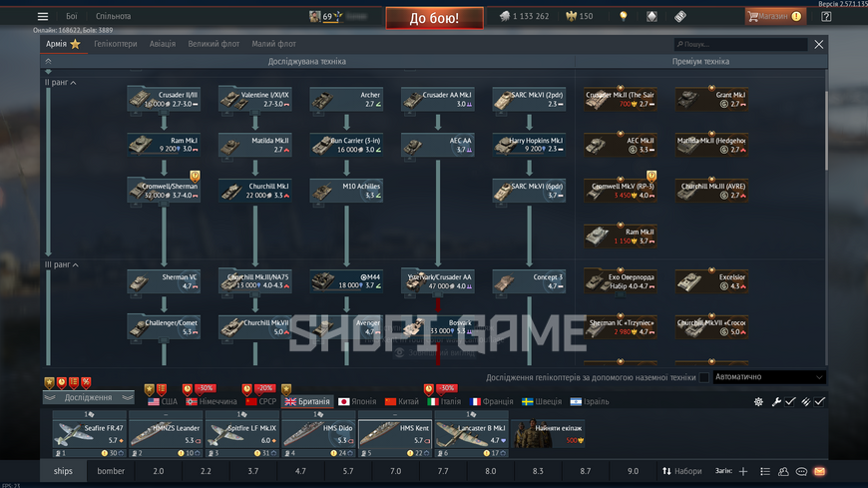Open the Автоматично dropdown
Viewport: 868px width, 488px height.
point(769,377)
